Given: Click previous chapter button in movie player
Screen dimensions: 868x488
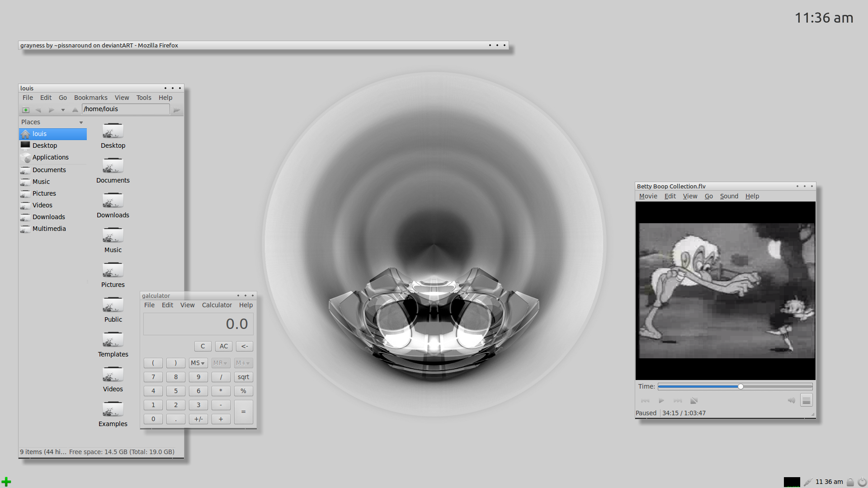Looking at the screenshot, I should point(645,401).
